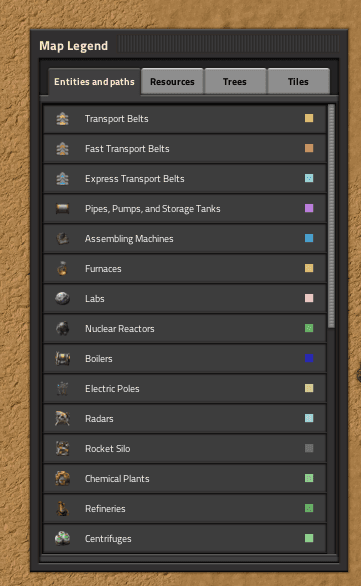
Task: Click the Refineries legend entry
Action: [185, 508]
